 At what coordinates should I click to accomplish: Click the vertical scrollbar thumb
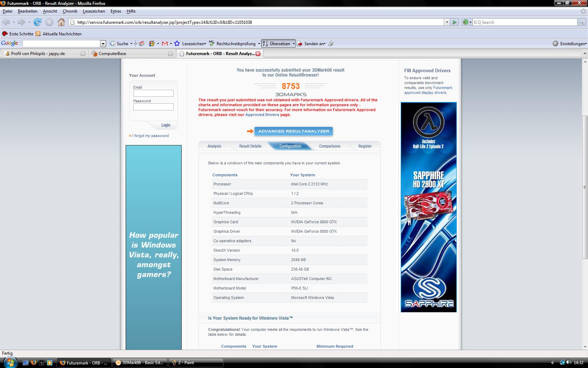pyautogui.click(x=585, y=187)
